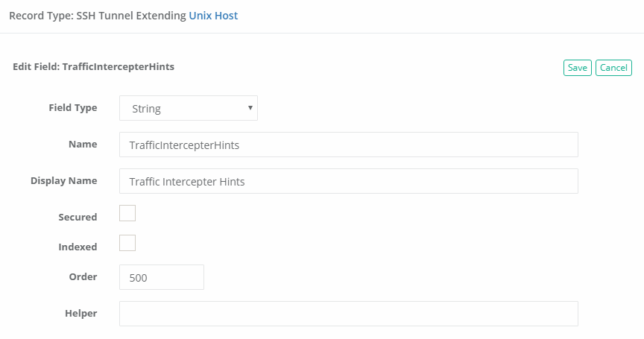The width and height of the screenshot is (644, 339).
Task: Click the Save button
Action: click(577, 68)
